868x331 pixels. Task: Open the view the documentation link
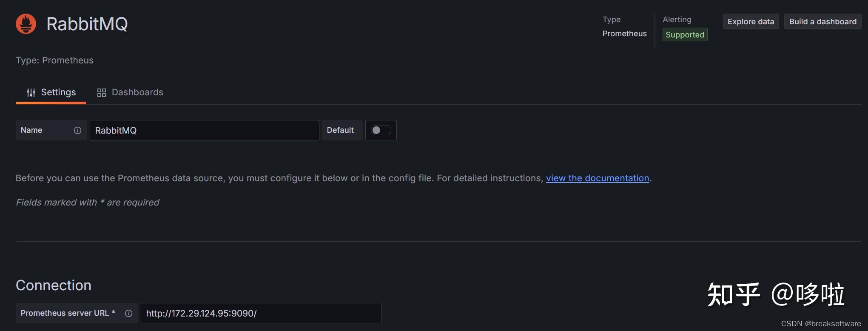597,178
